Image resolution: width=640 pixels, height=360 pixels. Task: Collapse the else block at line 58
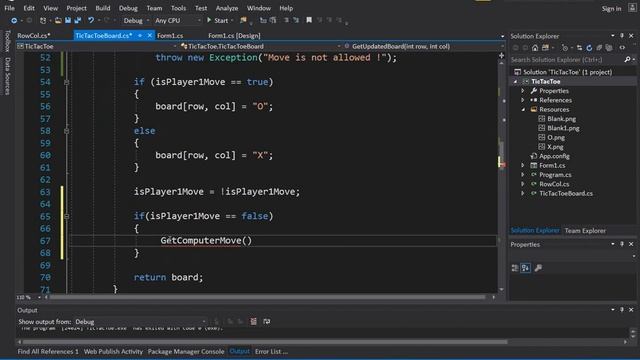(x=67, y=131)
